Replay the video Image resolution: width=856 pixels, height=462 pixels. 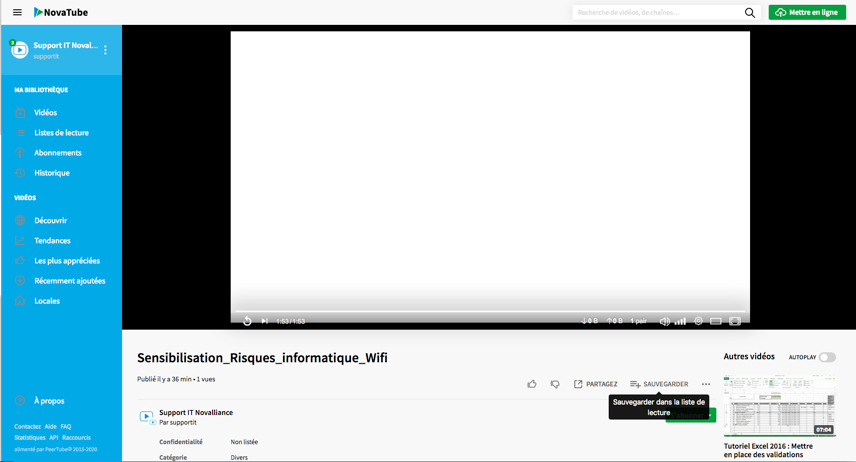[248, 321]
